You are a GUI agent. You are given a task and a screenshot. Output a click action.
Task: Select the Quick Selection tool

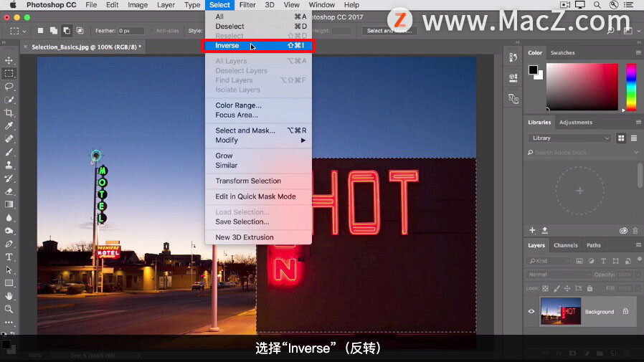coord(9,100)
